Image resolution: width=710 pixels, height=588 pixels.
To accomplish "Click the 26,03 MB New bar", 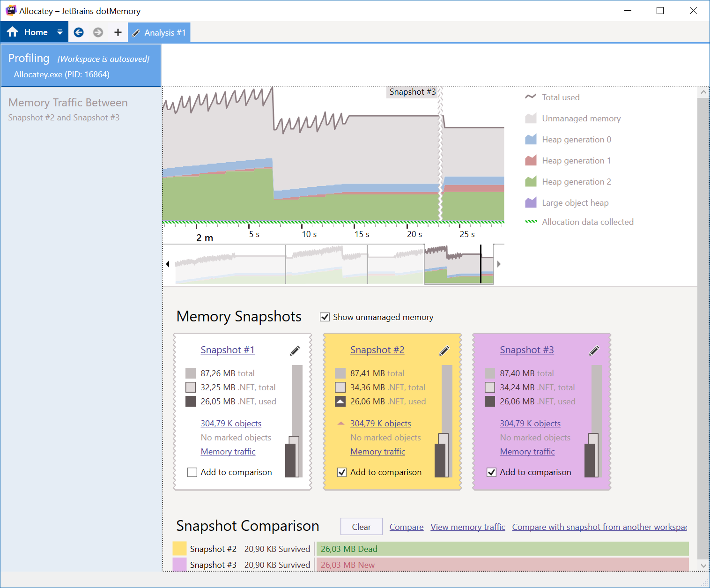I will tap(503, 565).
